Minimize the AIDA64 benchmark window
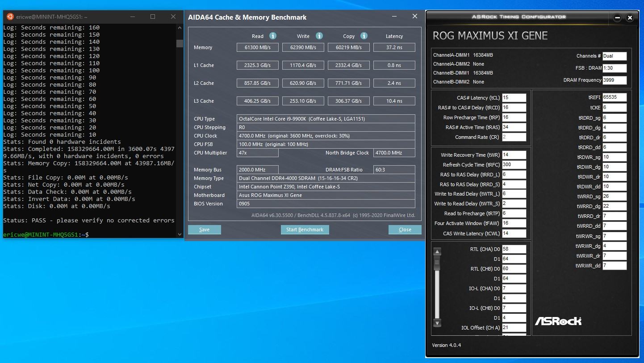Viewport: 644px width, 363px height. [394, 17]
